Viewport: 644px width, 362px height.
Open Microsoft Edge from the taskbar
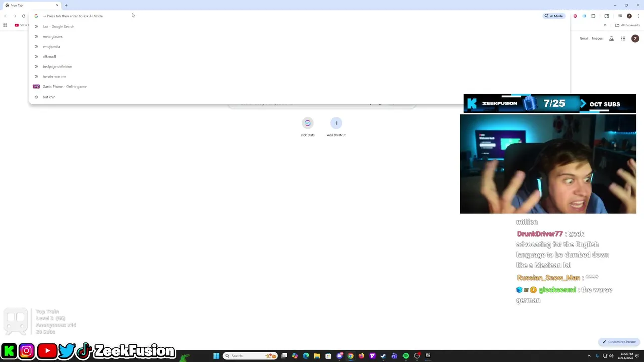[x=306, y=356]
